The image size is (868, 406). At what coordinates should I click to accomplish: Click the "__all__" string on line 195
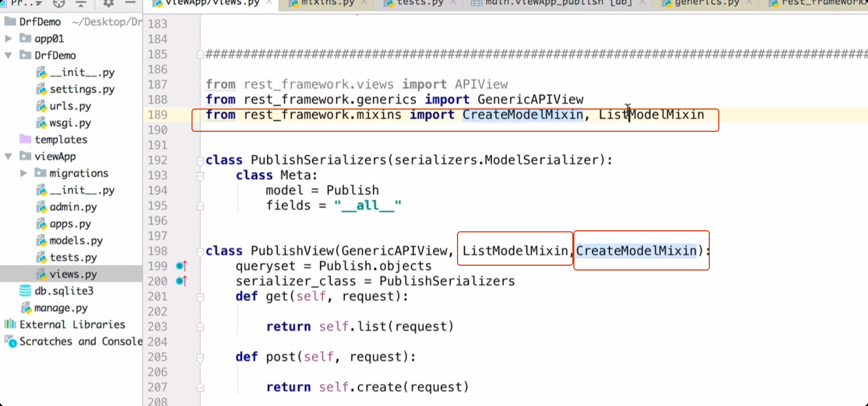click(368, 205)
